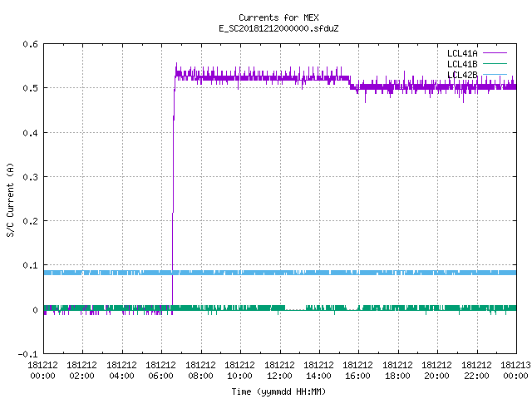The image size is (532, 399).
Task: Click the LCL41B legend label
Action: pos(462,64)
